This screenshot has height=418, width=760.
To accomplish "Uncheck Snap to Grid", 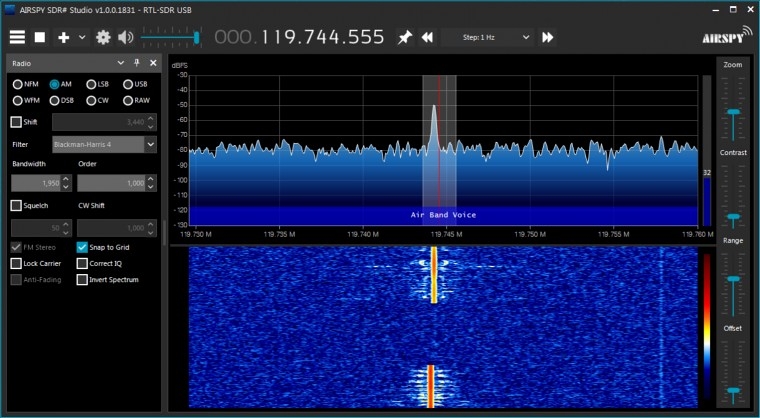I will tap(82, 247).
